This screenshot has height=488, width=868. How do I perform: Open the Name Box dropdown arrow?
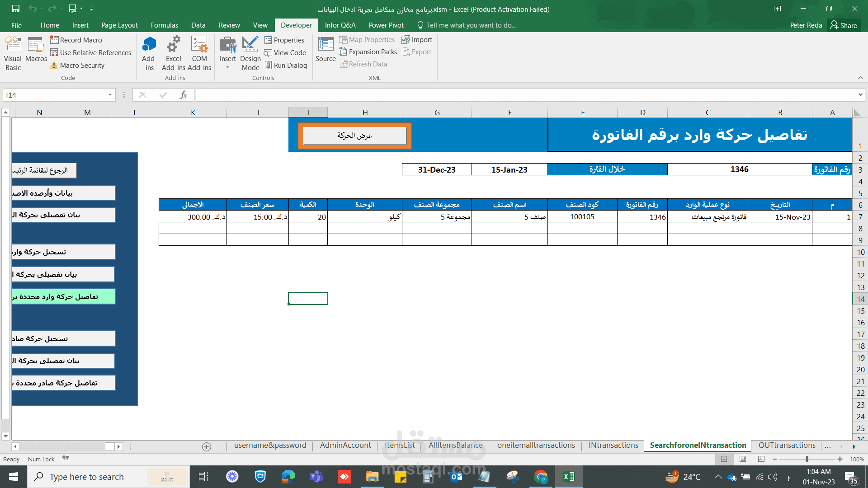110,95
